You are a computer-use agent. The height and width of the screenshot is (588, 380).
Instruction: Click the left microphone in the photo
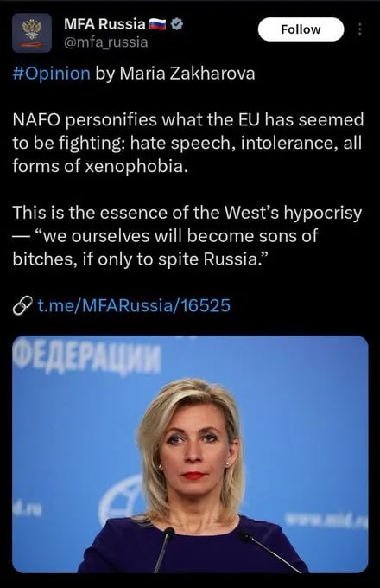[164, 549]
